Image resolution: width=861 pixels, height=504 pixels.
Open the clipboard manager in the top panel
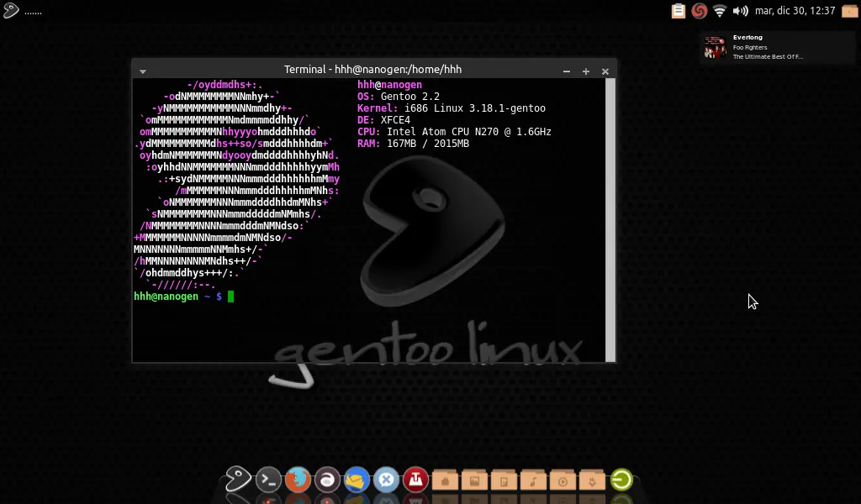click(x=678, y=11)
